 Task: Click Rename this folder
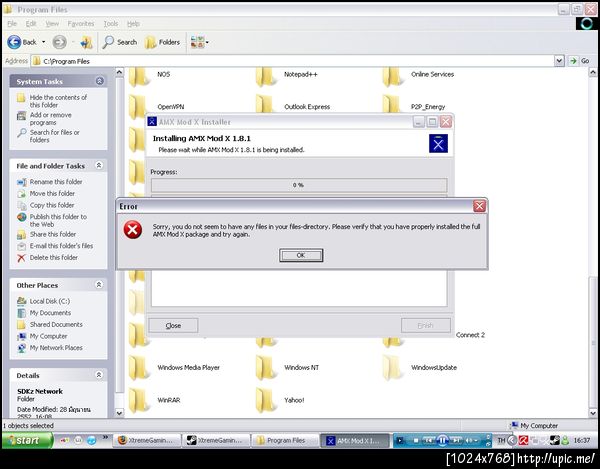click(50, 182)
